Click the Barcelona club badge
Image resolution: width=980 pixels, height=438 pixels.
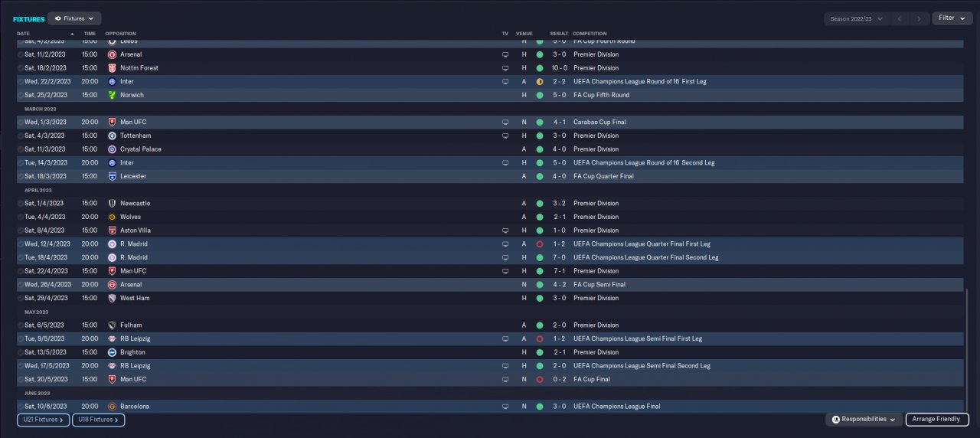(112, 406)
